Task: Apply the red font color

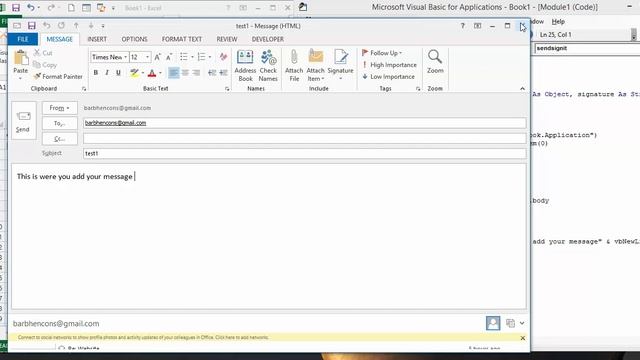Action: [x=152, y=73]
